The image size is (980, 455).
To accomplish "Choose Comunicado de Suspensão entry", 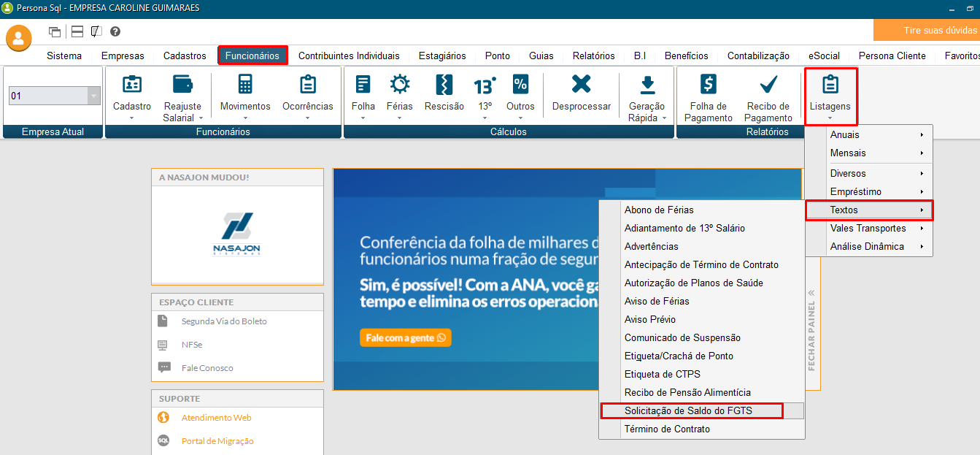I will [701, 337].
